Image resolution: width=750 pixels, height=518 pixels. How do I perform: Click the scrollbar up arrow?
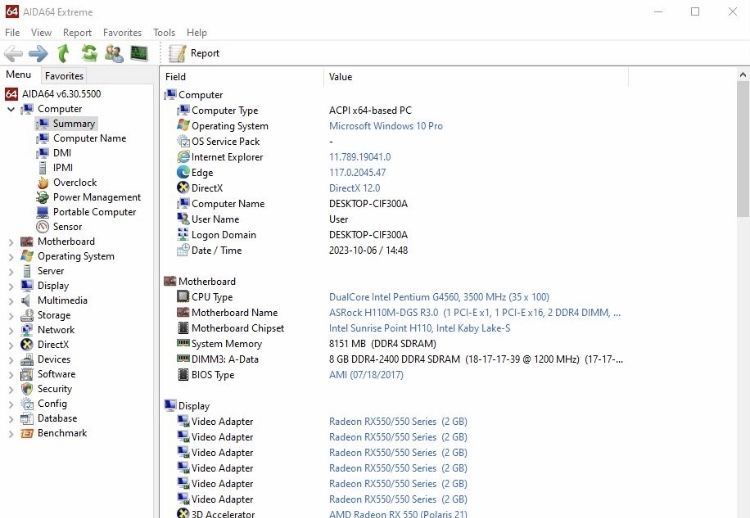click(742, 75)
